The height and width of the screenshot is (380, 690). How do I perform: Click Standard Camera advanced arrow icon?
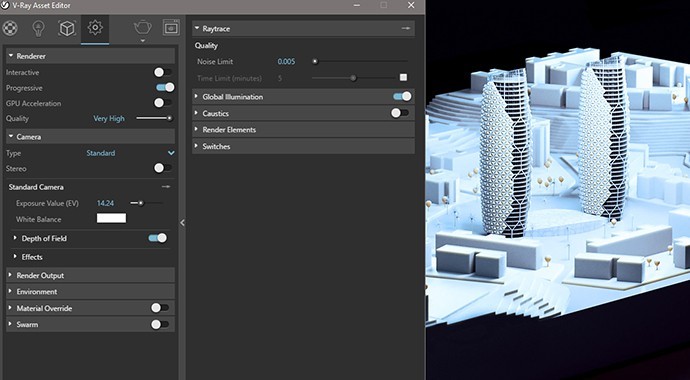pyautogui.click(x=165, y=187)
